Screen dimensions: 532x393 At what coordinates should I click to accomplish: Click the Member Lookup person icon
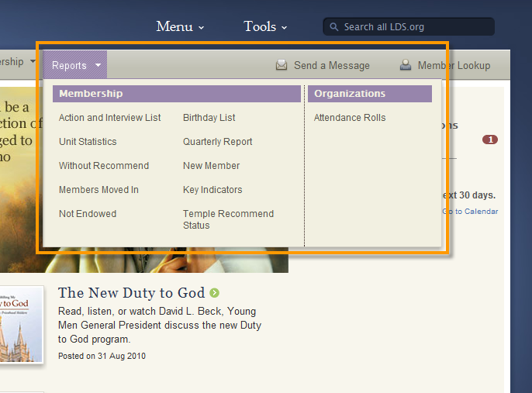[x=405, y=64]
